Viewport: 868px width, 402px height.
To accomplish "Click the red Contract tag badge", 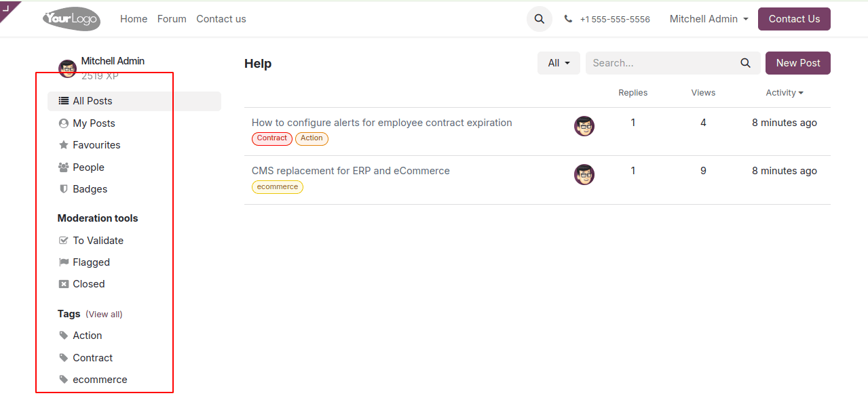I will pos(271,138).
